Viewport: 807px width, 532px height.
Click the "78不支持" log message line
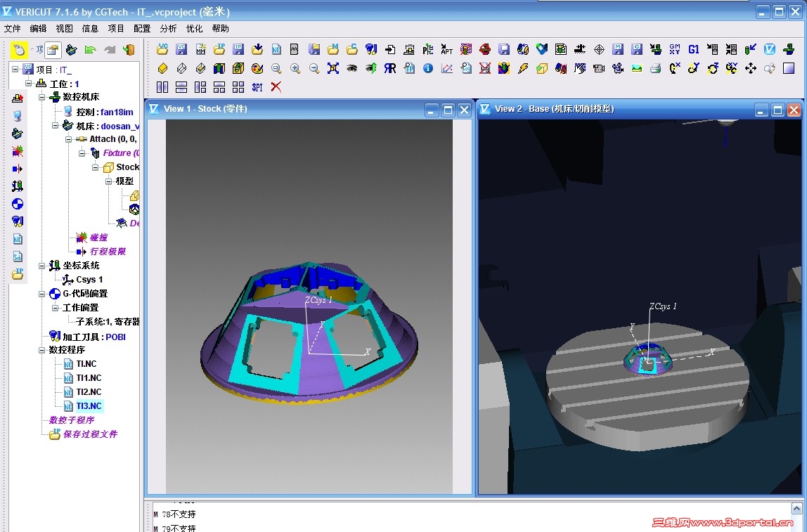pos(179,514)
